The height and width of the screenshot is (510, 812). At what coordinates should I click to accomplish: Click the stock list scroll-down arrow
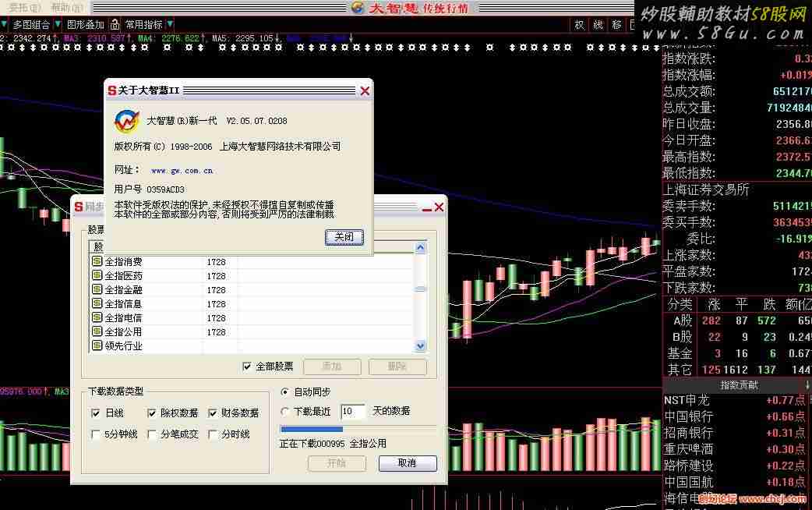point(421,345)
